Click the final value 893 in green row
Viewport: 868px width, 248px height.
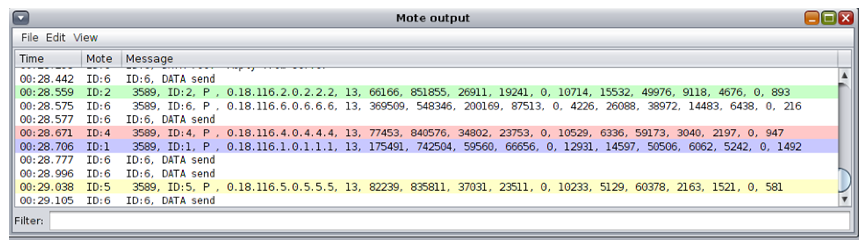(x=781, y=92)
